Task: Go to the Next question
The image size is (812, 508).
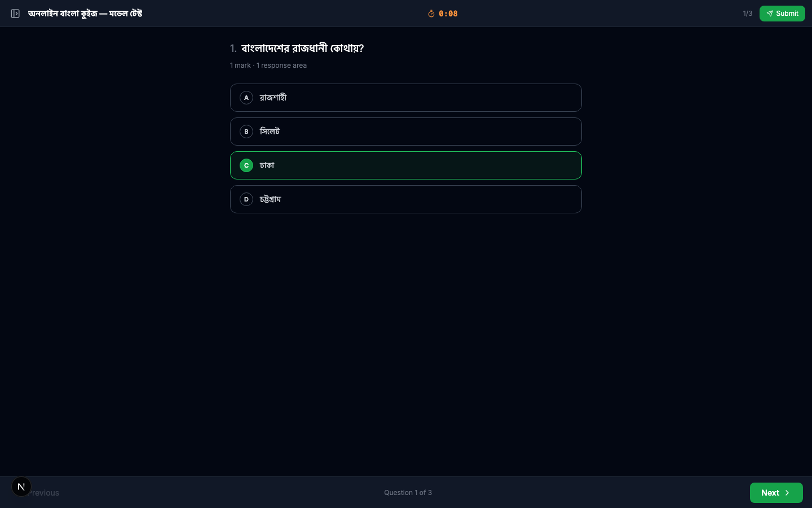Action: (775, 493)
